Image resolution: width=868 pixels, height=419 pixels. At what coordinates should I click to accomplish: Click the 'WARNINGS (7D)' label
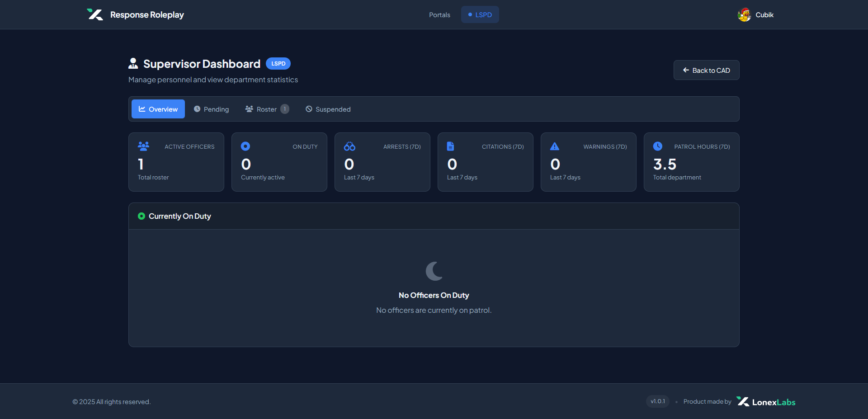(605, 146)
